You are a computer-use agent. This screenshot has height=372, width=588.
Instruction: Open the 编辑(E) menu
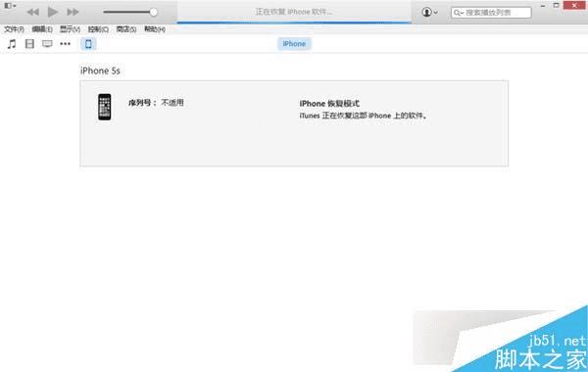coord(42,29)
